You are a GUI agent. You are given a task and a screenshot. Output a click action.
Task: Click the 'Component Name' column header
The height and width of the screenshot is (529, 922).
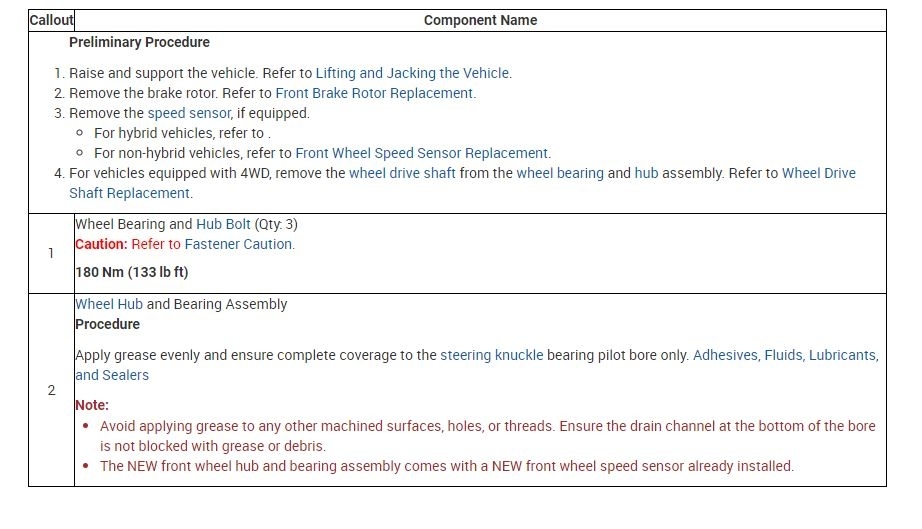480,20
